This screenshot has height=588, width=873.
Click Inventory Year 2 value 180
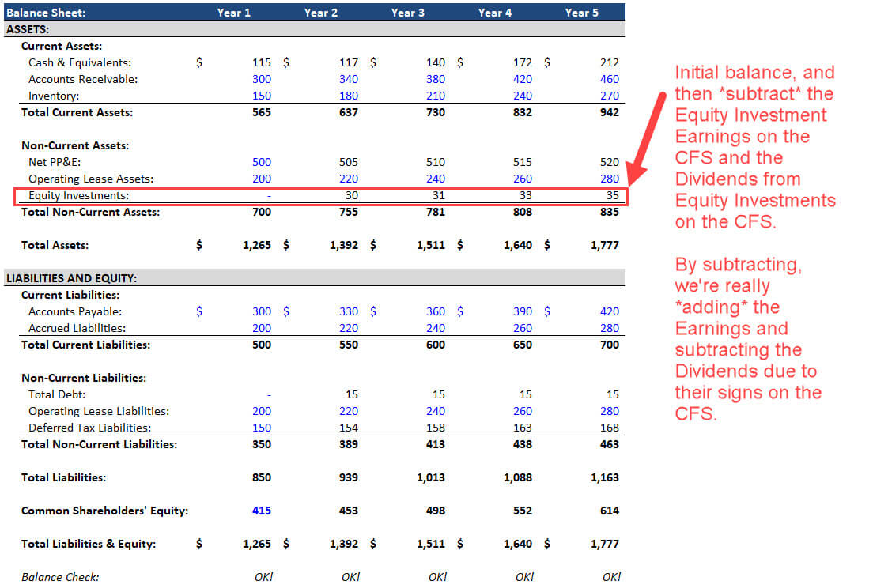coord(349,96)
